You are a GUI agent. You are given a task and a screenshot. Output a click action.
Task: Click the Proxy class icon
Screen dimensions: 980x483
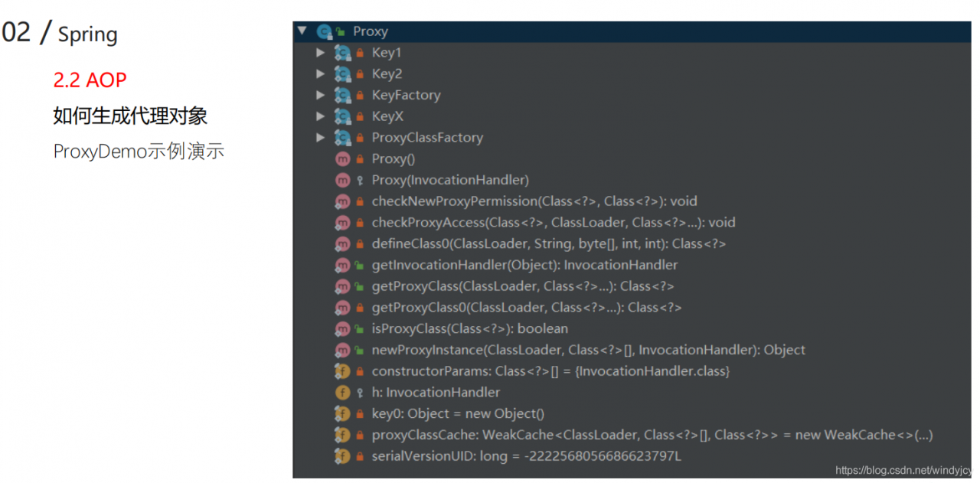tap(324, 31)
